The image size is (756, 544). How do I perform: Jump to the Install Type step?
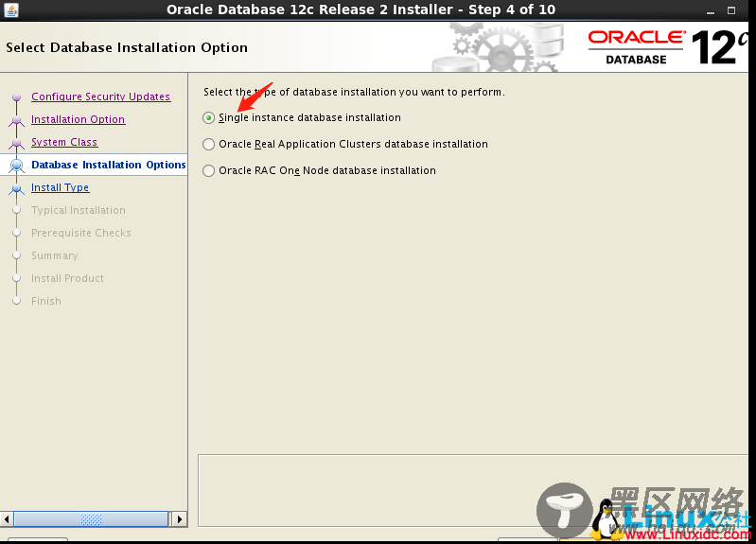point(61,187)
